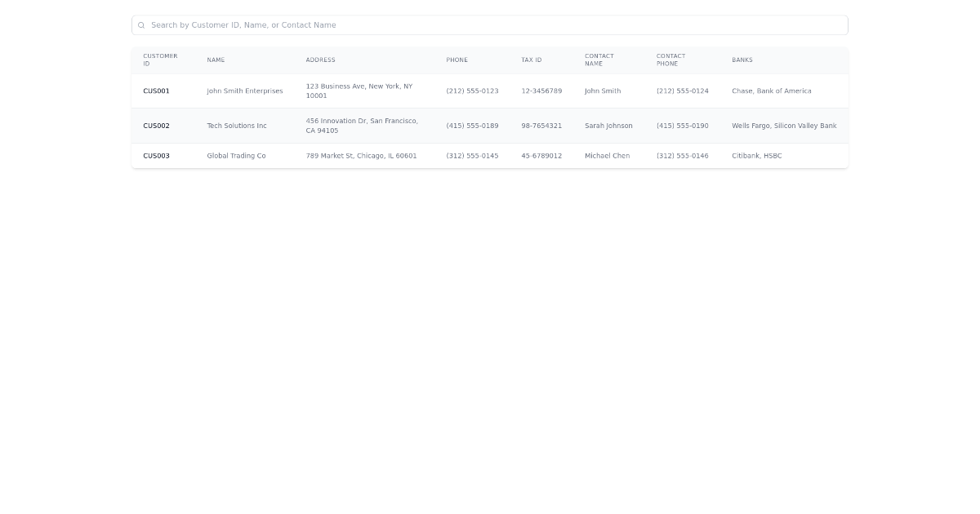Screen dimensions: 980x514
Task: Click the Name column header
Action: pos(216,60)
